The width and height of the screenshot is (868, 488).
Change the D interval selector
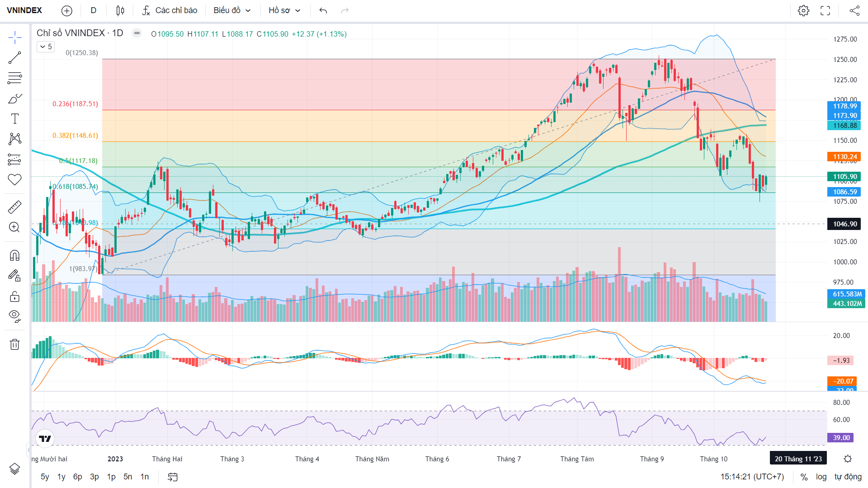point(94,10)
